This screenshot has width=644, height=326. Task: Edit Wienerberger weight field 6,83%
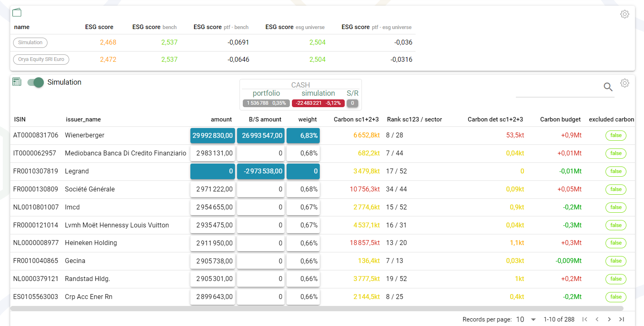(303, 136)
